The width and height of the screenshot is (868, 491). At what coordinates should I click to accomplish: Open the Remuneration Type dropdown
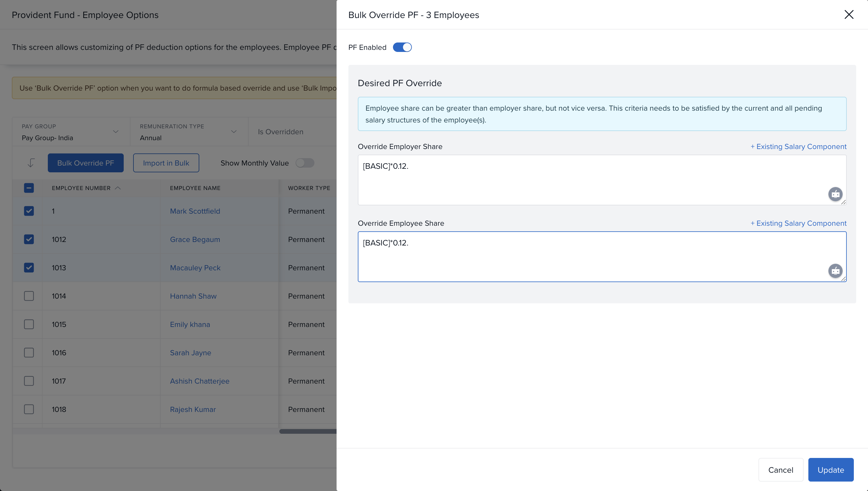point(234,132)
